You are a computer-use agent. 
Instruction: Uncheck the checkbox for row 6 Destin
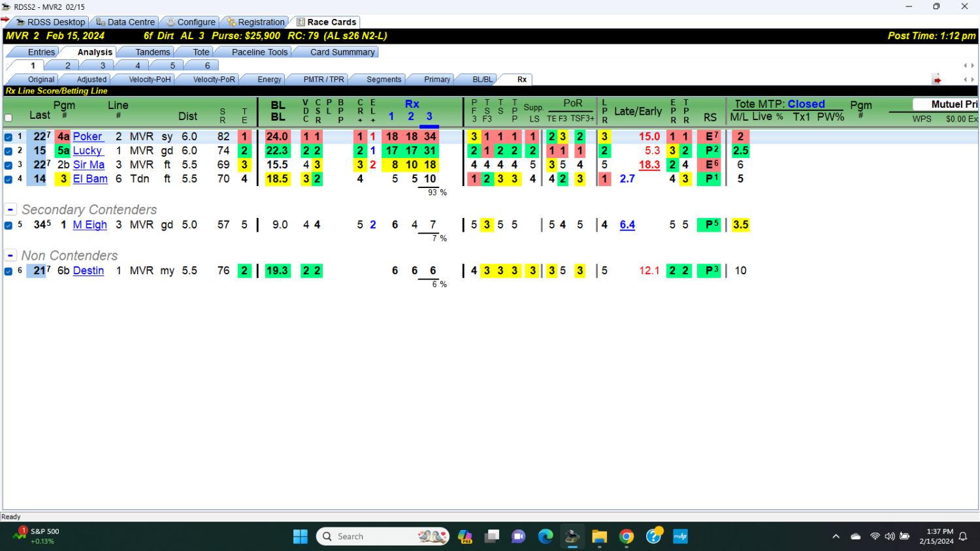(8, 271)
